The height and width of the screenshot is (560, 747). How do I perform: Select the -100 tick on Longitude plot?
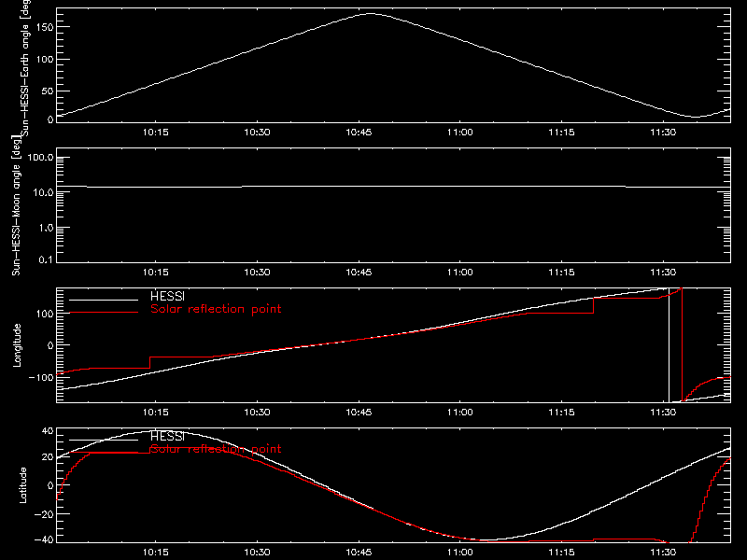click(x=42, y=378)
